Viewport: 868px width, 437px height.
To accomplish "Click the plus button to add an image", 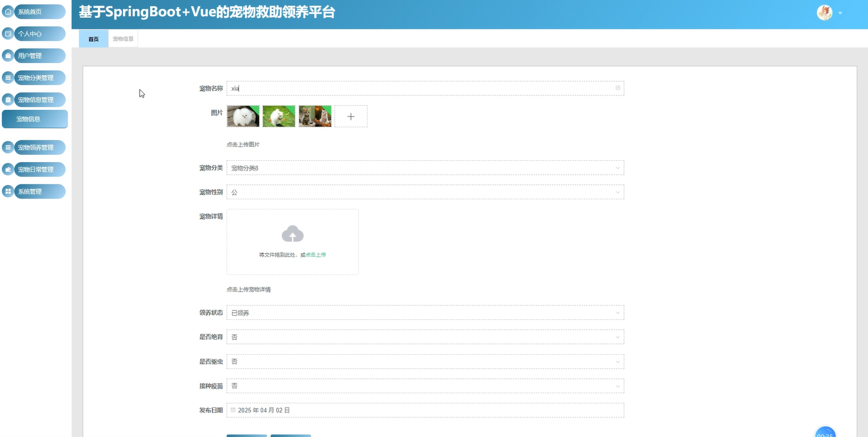I will pyautogui.click(x=350, y=116).
